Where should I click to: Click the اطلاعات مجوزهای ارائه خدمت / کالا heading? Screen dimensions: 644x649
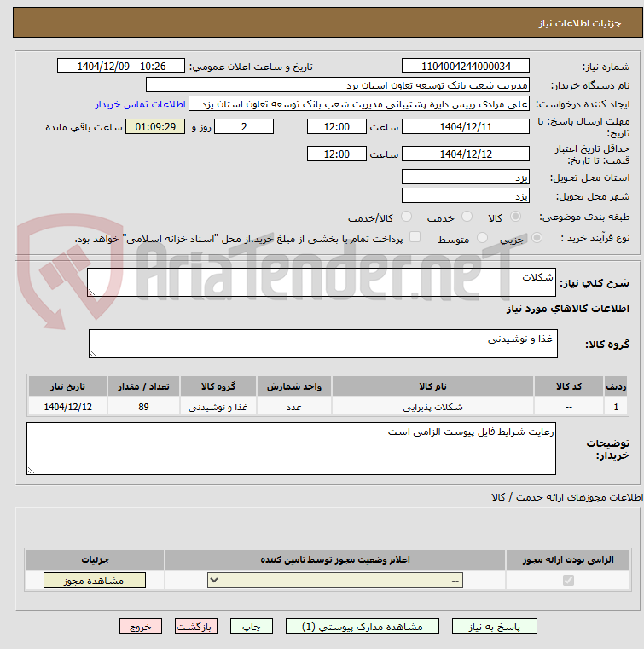[567, 497]
